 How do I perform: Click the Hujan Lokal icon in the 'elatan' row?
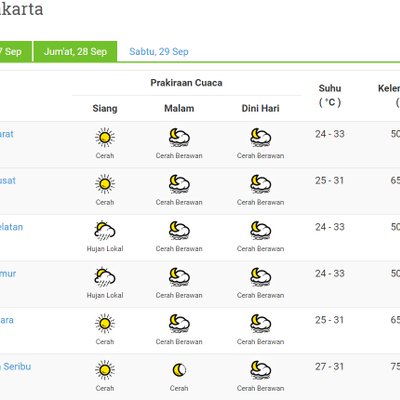(x=105, y=230)
